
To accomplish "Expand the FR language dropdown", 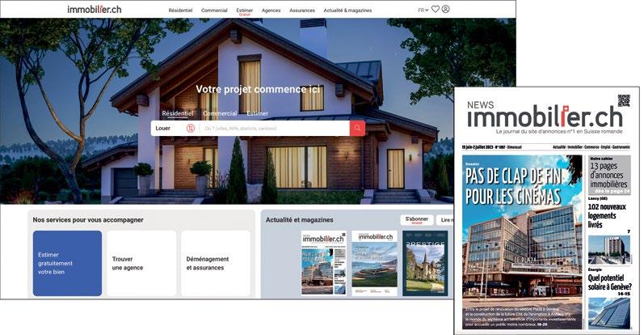I will 423,10.
